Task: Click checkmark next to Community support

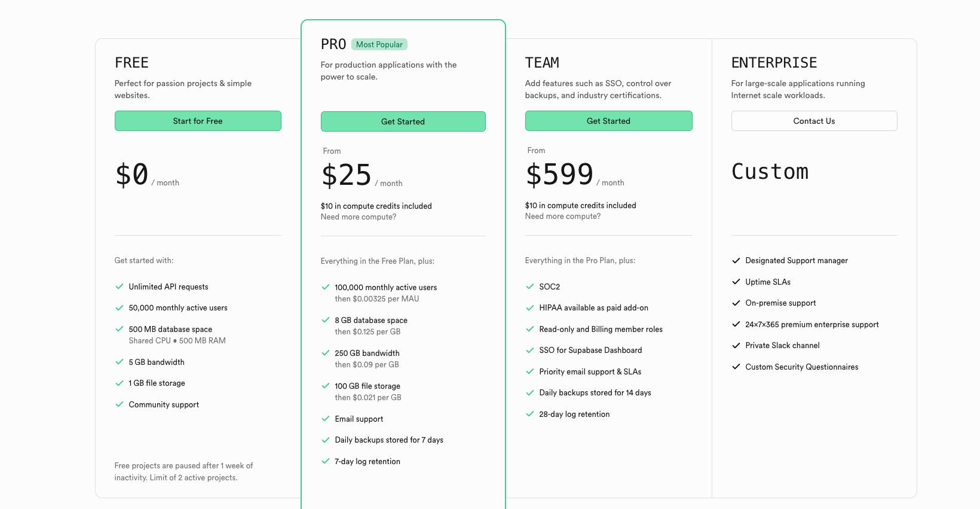Action: pos(120,404)
